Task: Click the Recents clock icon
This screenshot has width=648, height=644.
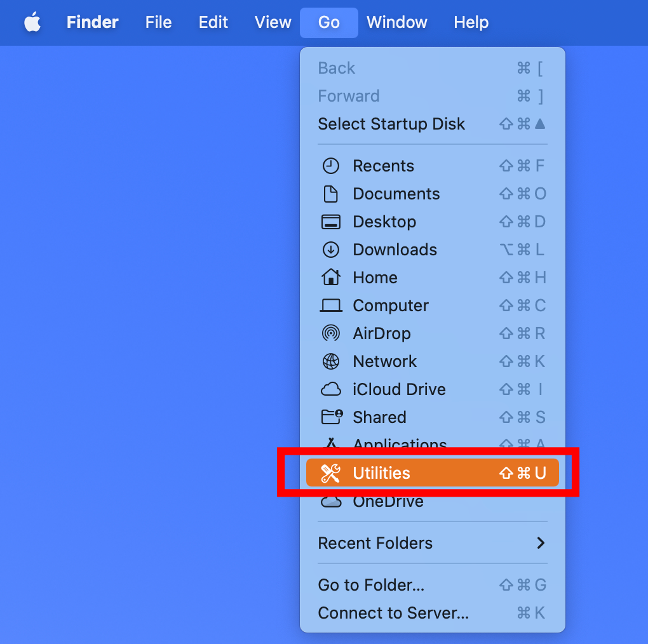Action: tap(331, 166)
